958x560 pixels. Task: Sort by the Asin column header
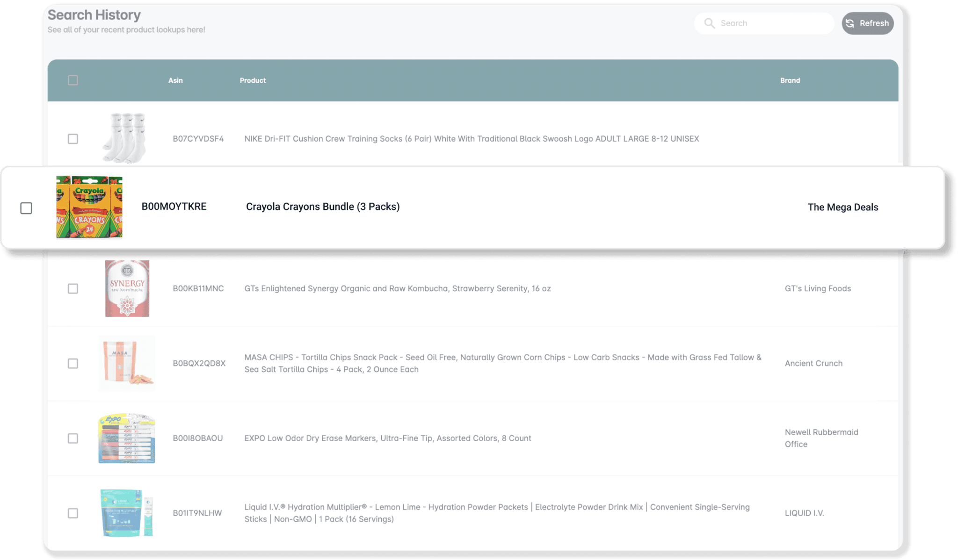point(175,80)
